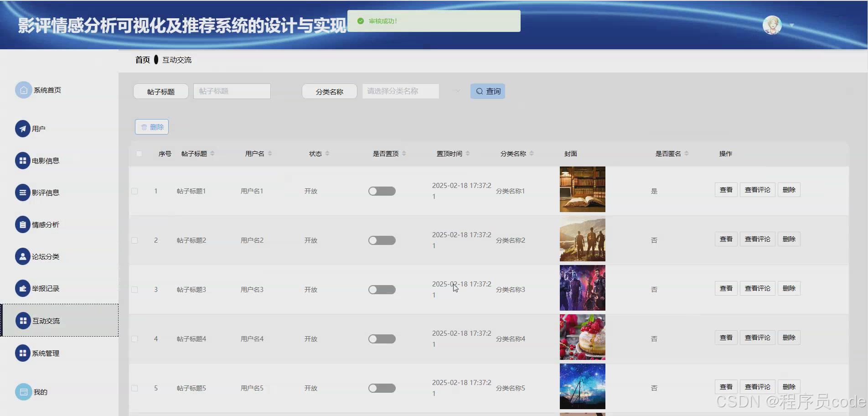Sort by 是否置顶 column arrows
Screen dimensions: 868x416
[x=404, y=154]
